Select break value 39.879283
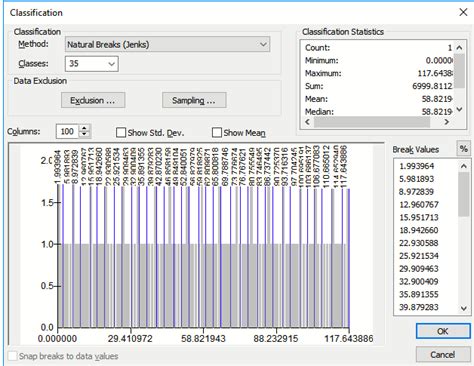The height and width of the screenshot is (366, 474). (x=419, y=307)
